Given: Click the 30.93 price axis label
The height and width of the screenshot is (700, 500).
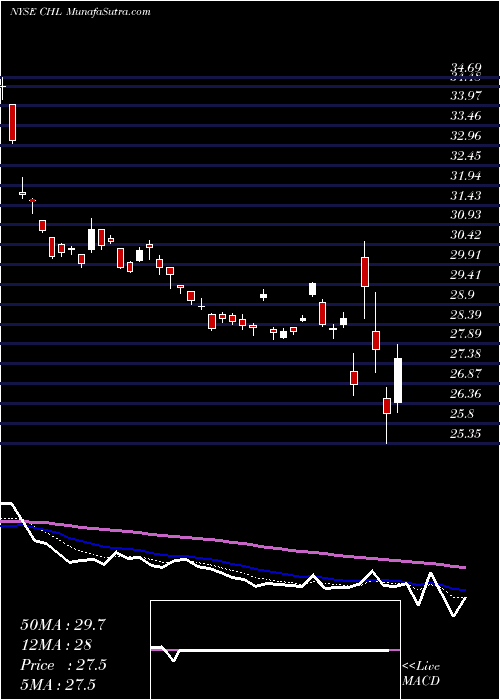Looking at the screenshot, I should click(466, 215).
